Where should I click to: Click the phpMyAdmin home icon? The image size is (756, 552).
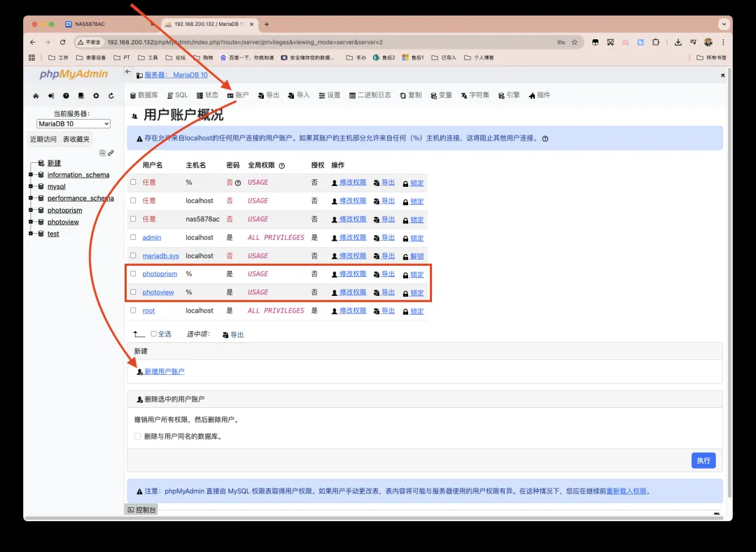point(36,96)
